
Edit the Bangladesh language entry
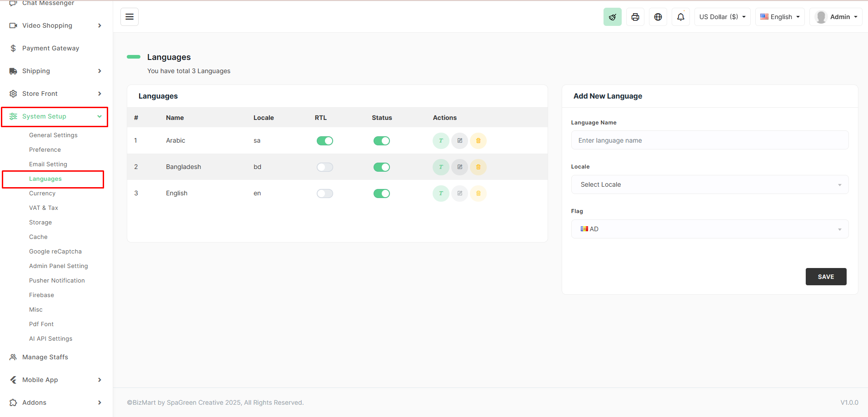click(x=459, y=167)
